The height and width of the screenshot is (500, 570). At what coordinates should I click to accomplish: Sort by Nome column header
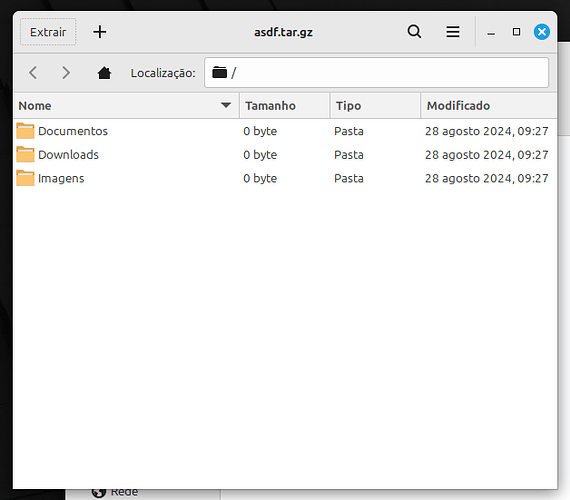click(x=126, y=106)
